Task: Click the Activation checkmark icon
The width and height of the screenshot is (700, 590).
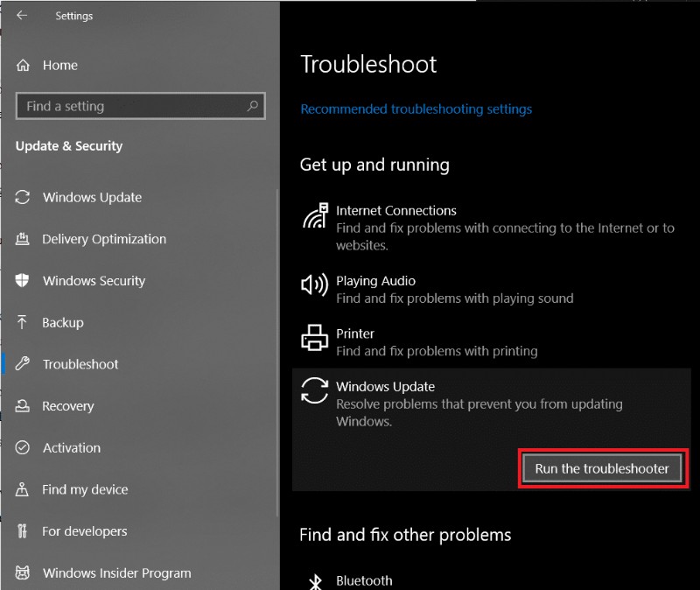Action: (21, 447)
